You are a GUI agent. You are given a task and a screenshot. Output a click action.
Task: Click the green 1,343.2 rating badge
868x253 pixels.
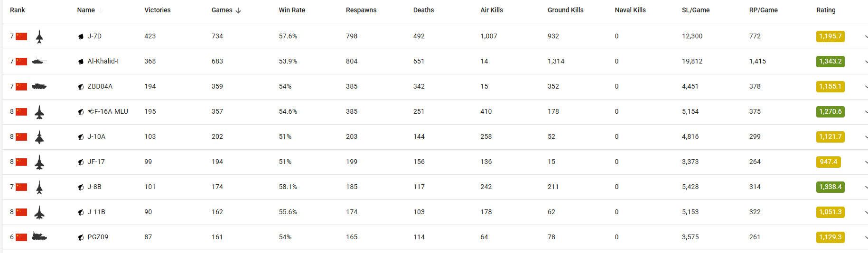click(830, 61)
